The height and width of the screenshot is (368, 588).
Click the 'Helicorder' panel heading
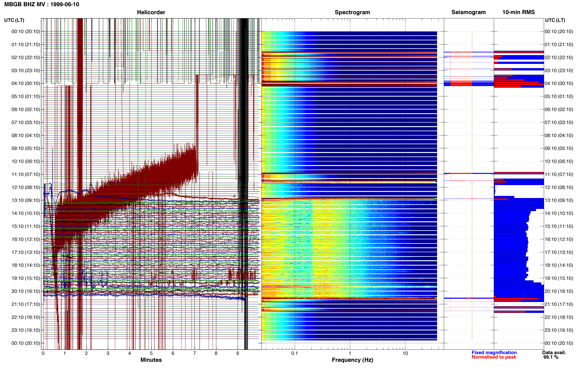[151, 12]
